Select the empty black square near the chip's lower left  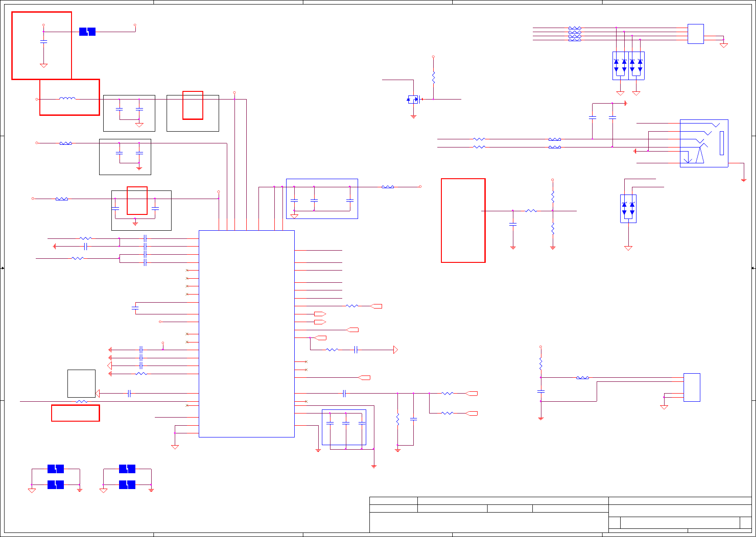click(x=81, y=384)
